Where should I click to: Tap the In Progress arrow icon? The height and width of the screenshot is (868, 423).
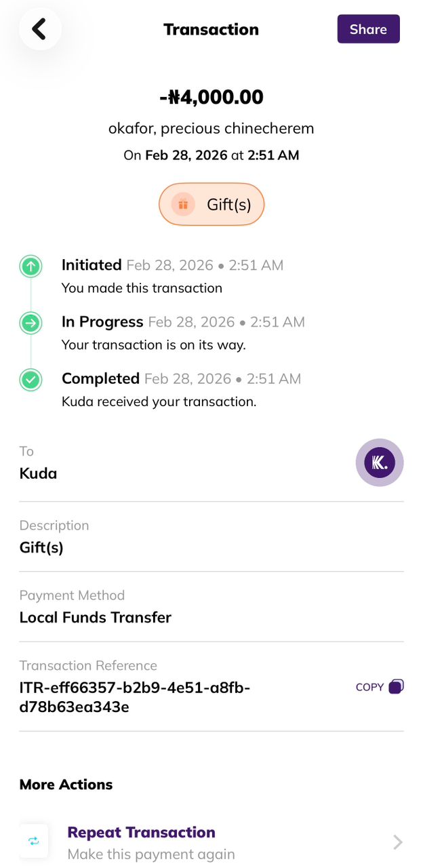point(31,323)
